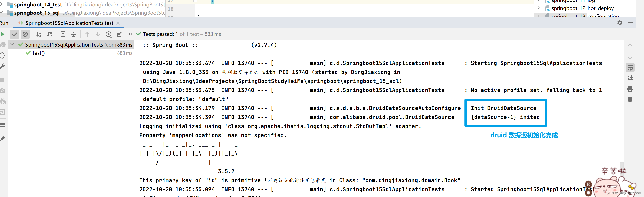Pin the run tab with pushpin
Screen dimensions: 644x197
(x=3, y=139)
